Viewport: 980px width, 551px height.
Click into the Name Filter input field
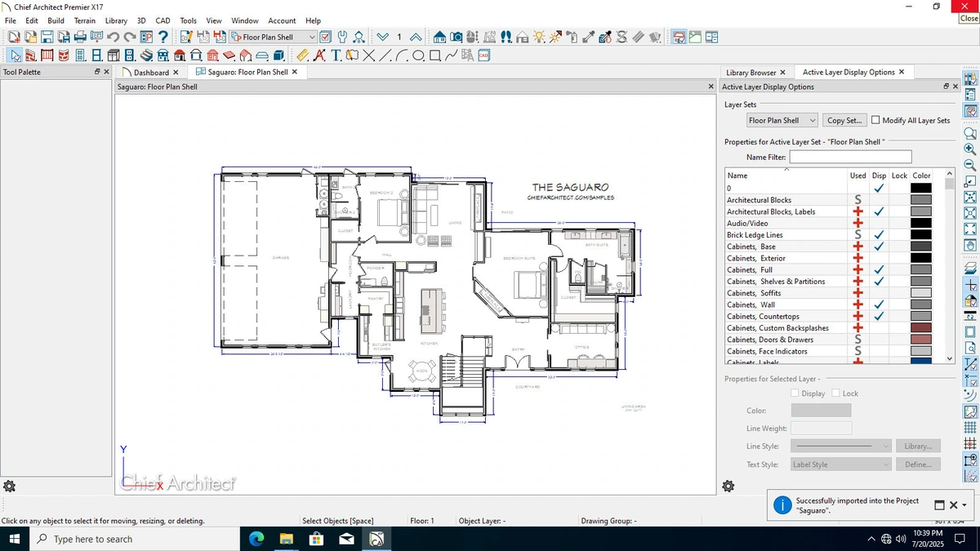coord(850,157)
